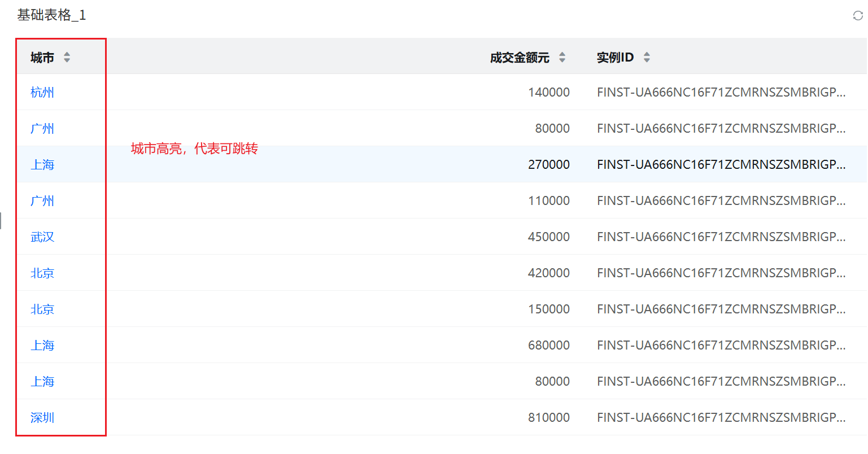Click the 实例ID cell in the 810000 row
This screenshot has width=868, height=454.
click(x=721, y=418)
